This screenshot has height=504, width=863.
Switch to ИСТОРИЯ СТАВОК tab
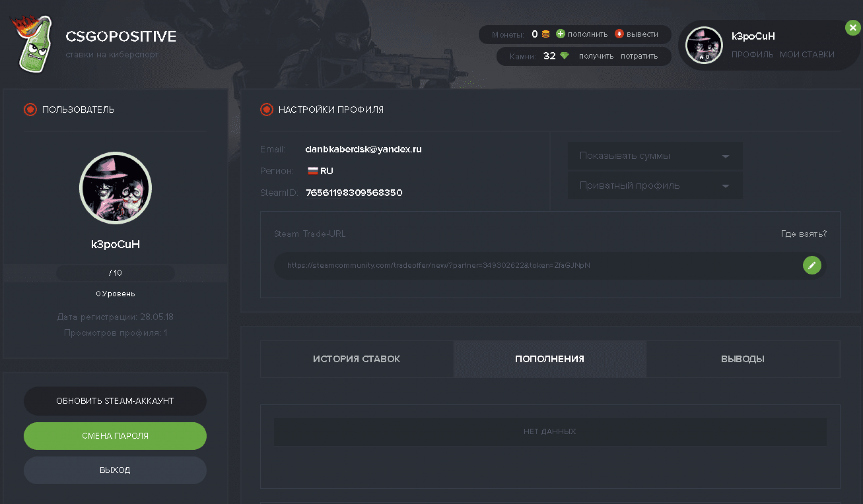(x=356, y=359)
